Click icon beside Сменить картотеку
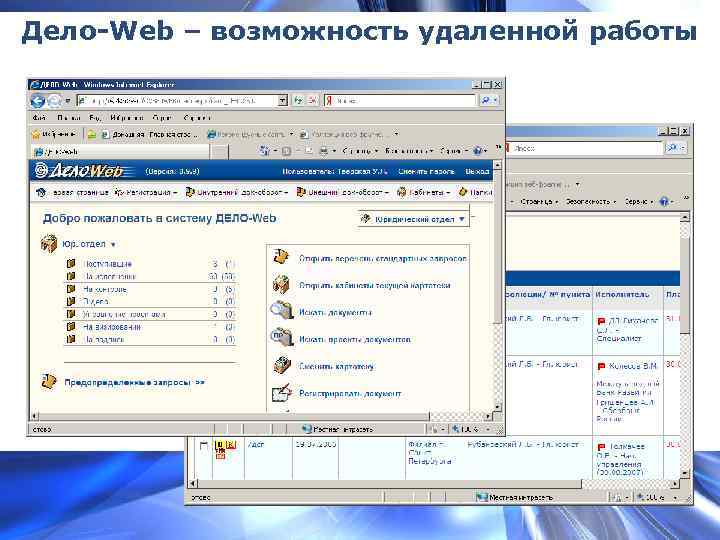Viewport: 720px width, 540px height. 281,365
